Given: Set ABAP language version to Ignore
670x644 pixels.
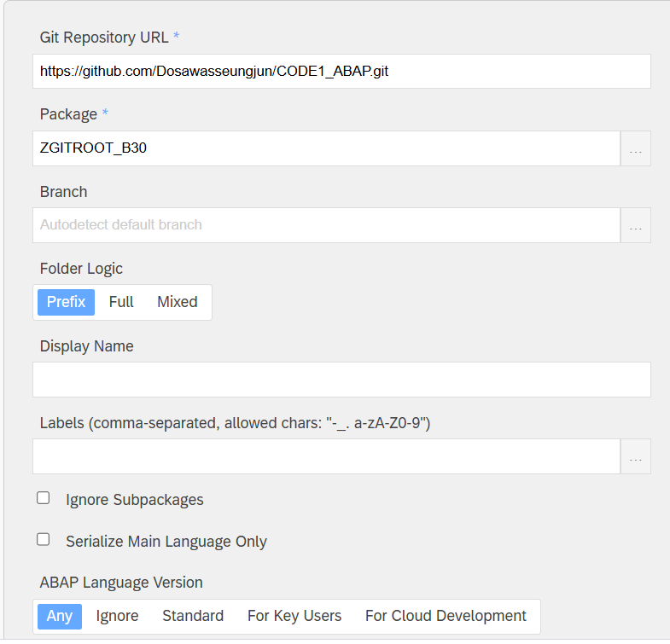Looking at the screenshot, I should [117, 616].
